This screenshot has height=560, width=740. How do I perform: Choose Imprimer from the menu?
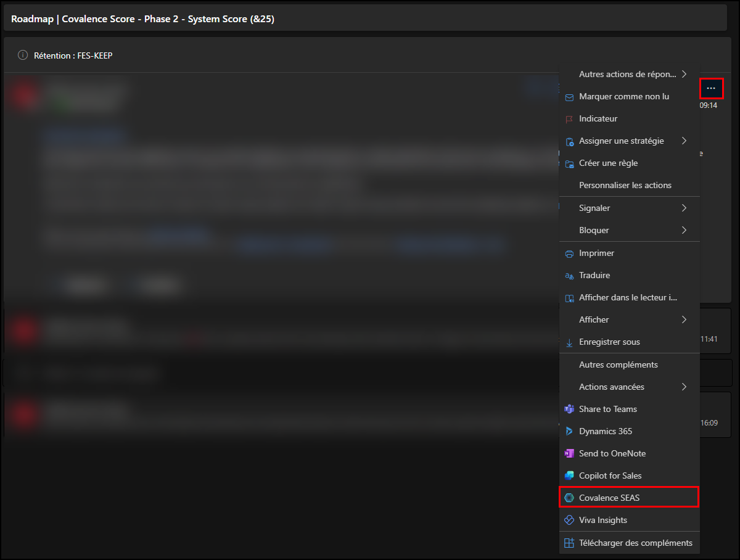(x=630, y=253)
